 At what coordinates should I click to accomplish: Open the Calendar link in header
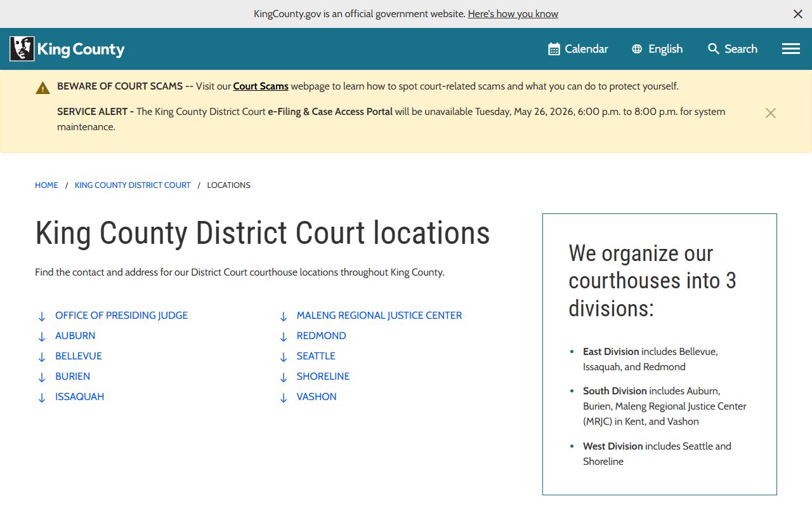[x=578, y=49]
